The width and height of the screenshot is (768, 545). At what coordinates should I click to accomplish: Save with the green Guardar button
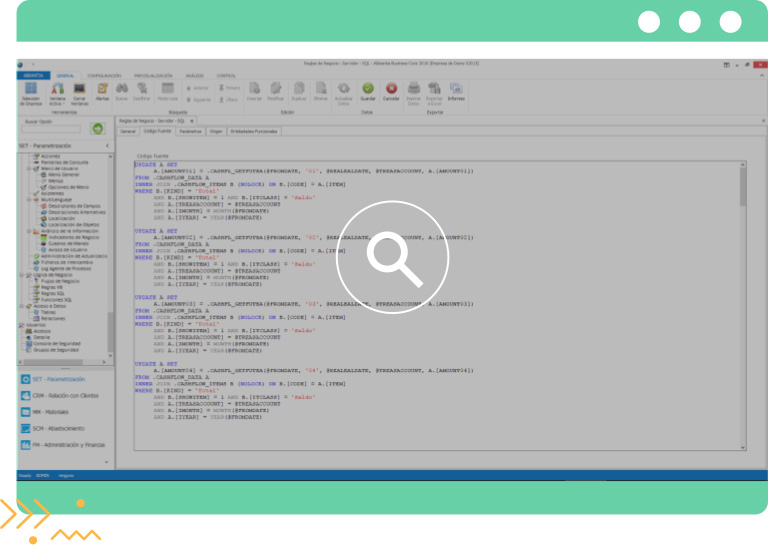368,92
